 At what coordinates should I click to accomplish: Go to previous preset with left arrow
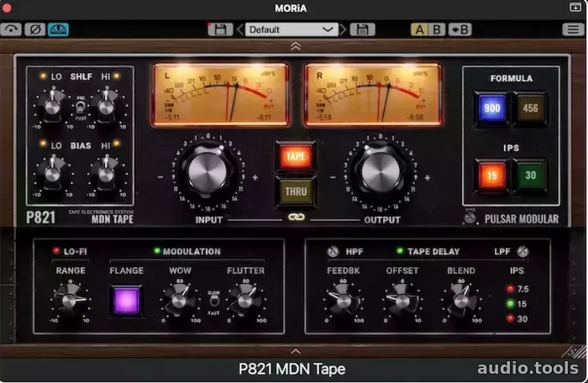coord(240,29)
